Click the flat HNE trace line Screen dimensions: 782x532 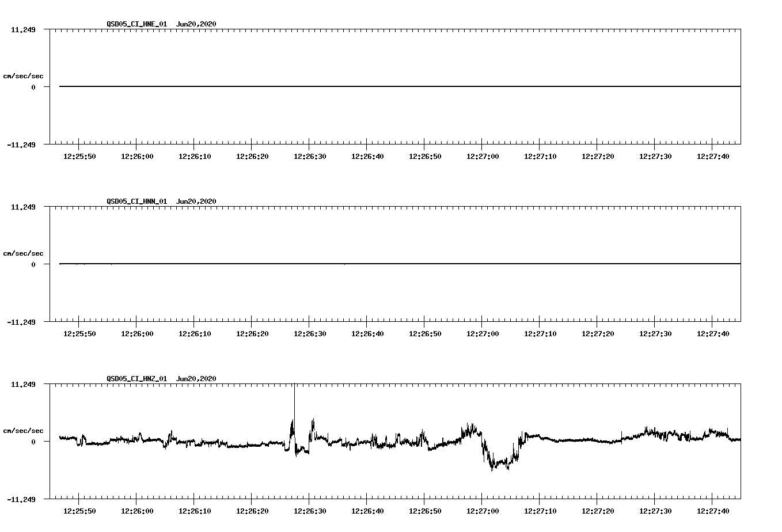click(x=400, y=86)
